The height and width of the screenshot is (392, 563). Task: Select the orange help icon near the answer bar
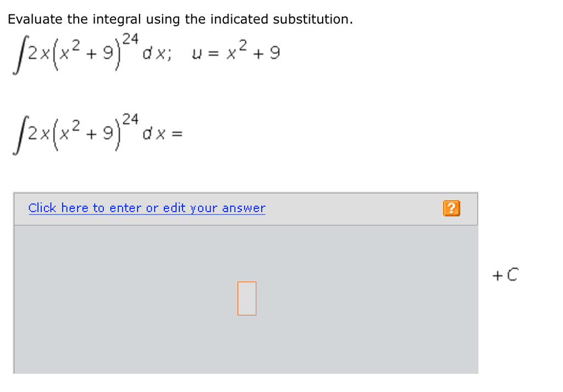(451, 208)
